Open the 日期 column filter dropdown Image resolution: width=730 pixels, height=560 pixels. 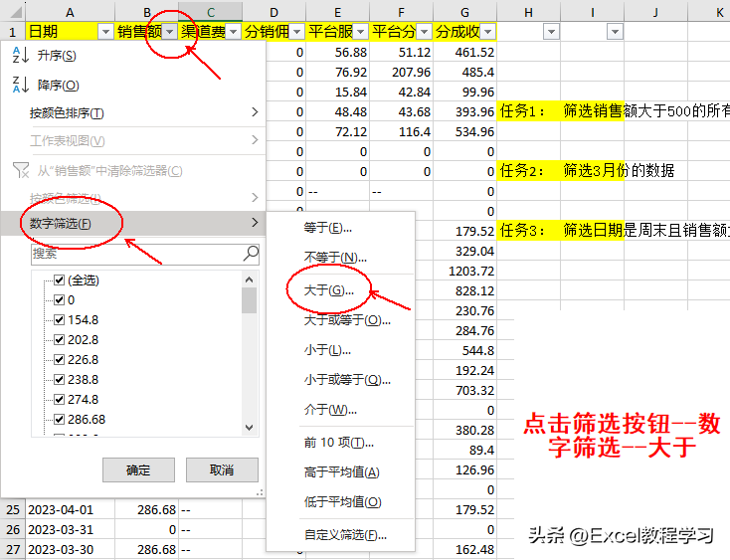coord(106,32)
